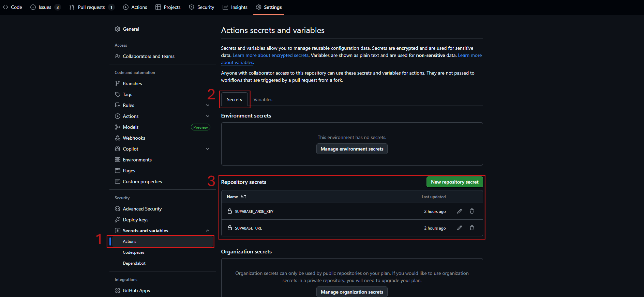This screenshot has width=644, height=297.
Task: Delete SUPABASE_URL using its trash icon
Action: (x=472, y=228)
